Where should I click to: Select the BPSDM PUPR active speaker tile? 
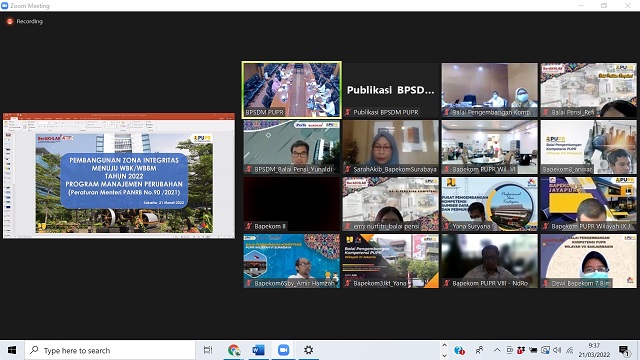point(292,90)
